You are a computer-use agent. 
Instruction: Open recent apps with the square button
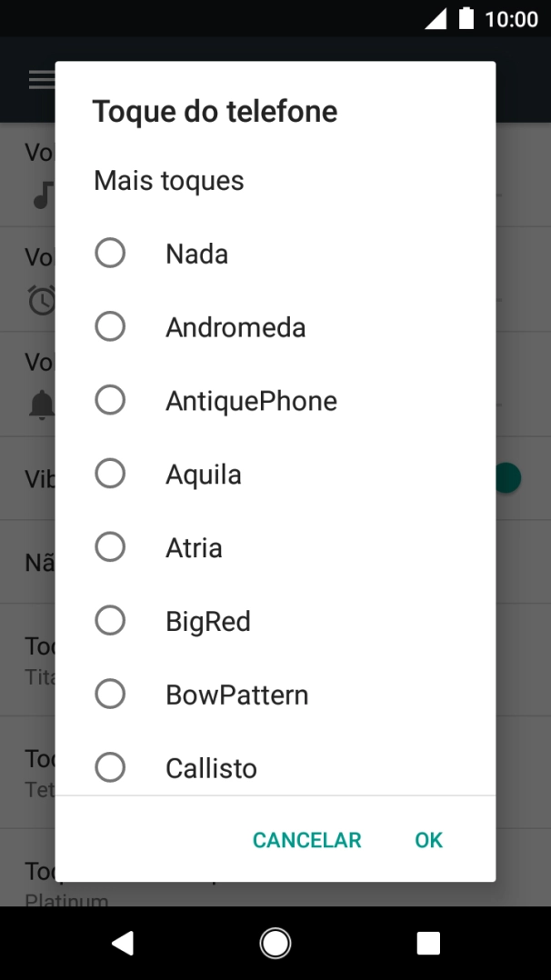pyautogui.click(x=427, y=943)
